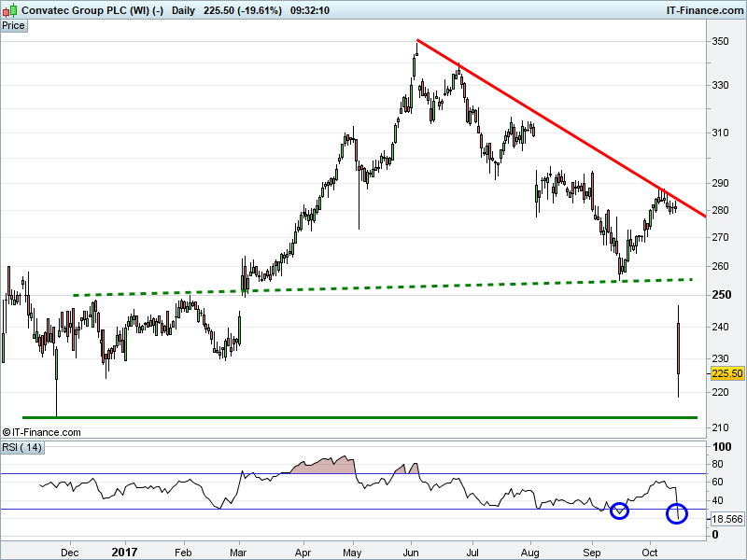This screenshot has height=560, width=747.
Task: Click the Aug label on time axis
Action: pyautogui.click(x=529, y=553)
